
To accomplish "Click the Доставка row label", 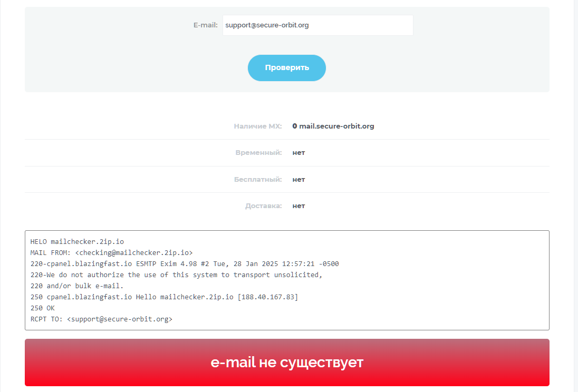I will tap(263, 206).
